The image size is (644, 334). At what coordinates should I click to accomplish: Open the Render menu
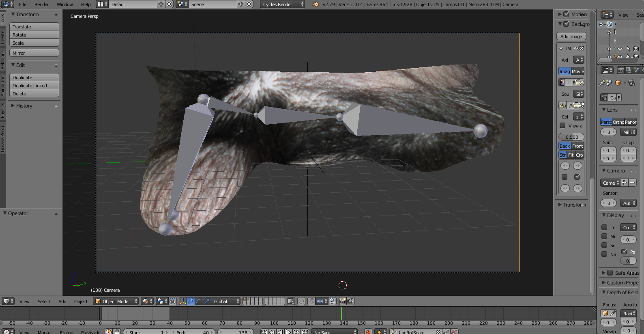tap(41, 4)
